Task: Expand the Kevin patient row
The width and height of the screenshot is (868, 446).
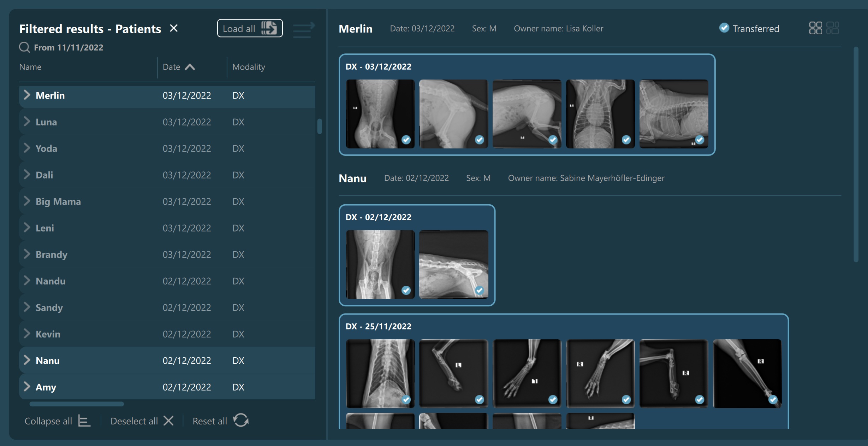Action: 27,334
